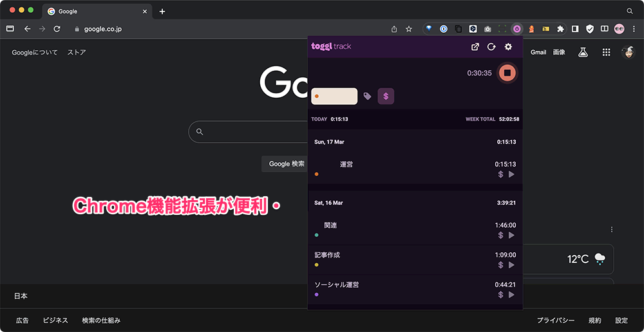Click the share page icon in address bar
Viewport: 644px width, 332px height.
tap(394, 29)
